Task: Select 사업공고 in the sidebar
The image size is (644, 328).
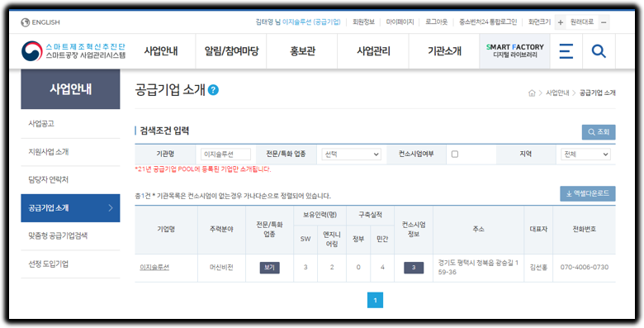Action: [70, 124]
